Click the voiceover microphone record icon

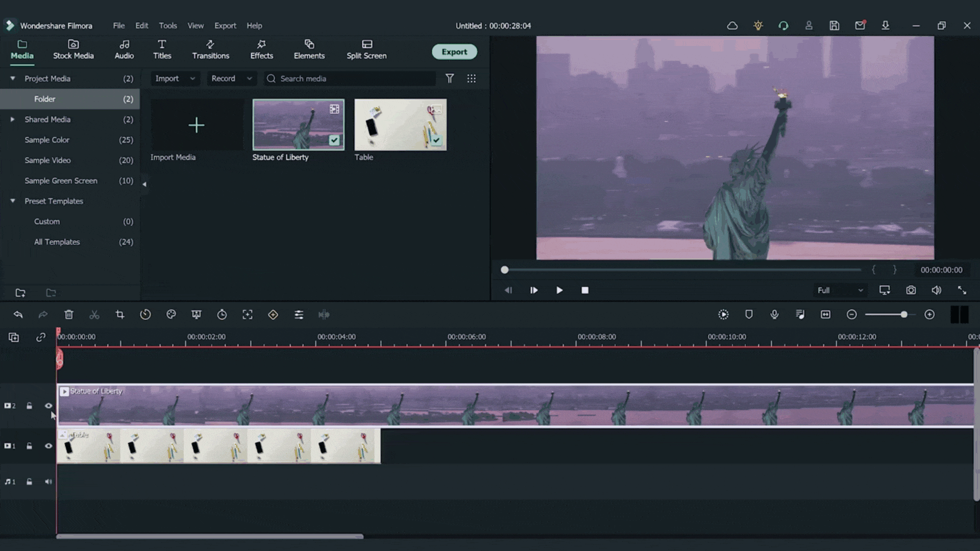774,315
